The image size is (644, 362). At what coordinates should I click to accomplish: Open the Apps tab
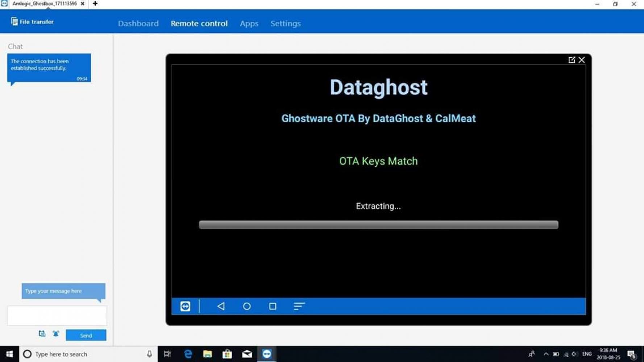[x=249, y=24]
